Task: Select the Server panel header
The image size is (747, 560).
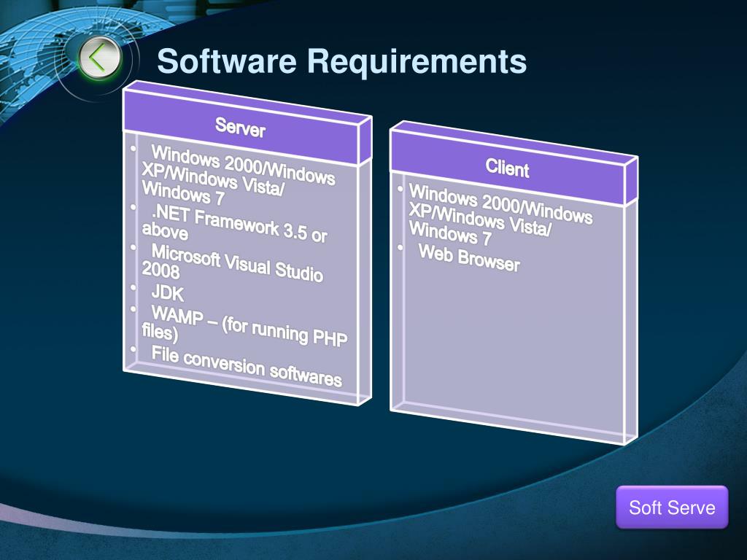Action: pos(241,127)
